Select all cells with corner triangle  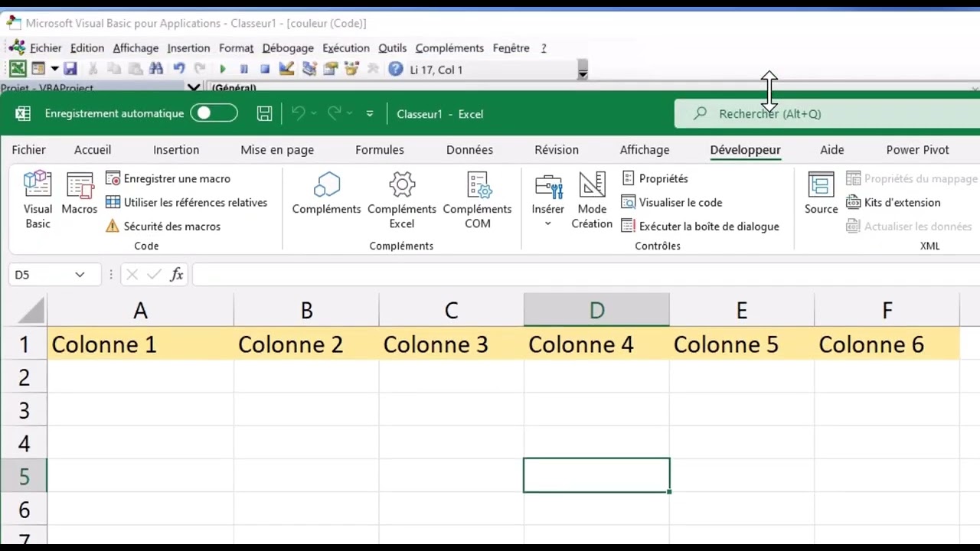coord(31,310)
